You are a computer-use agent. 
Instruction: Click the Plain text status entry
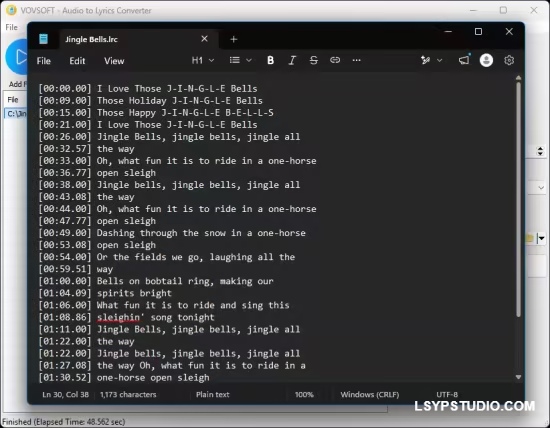pyautogui.click(x=213, y=395)
